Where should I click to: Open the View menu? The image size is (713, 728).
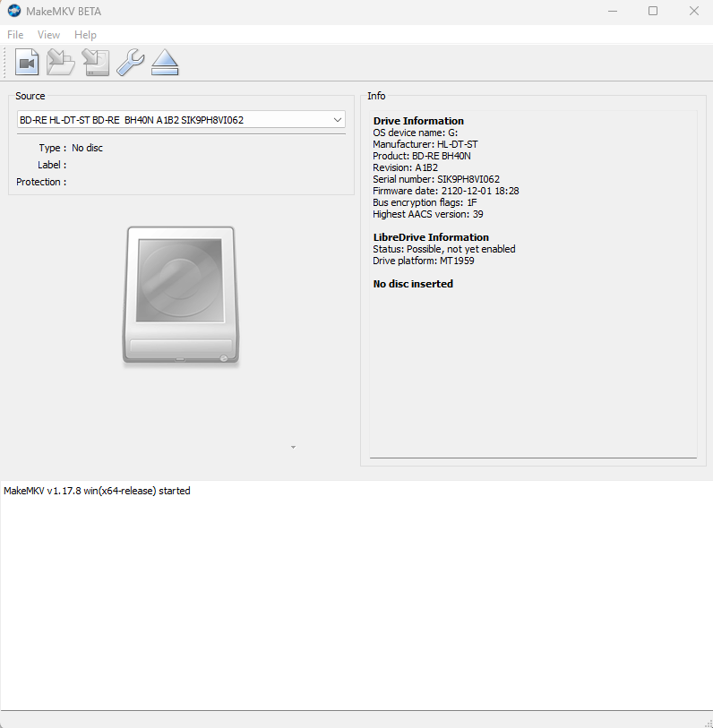pos(48,35)
